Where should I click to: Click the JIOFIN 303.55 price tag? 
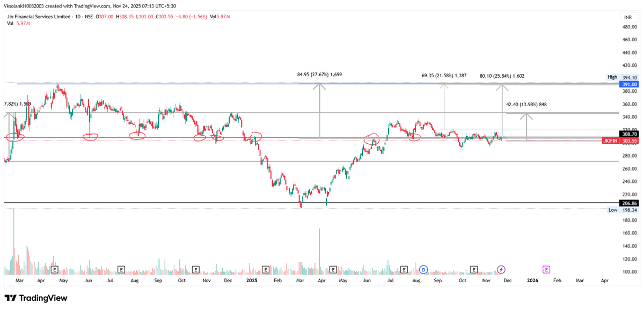click(x=621, y=141)
